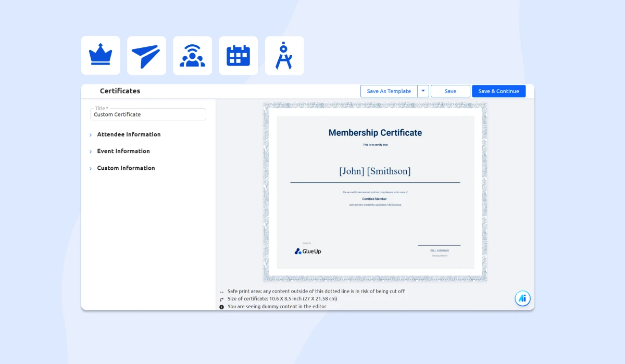Viewport: 625px width, 364px height.
Task: Click the Save button
Action: pos(450,91)
